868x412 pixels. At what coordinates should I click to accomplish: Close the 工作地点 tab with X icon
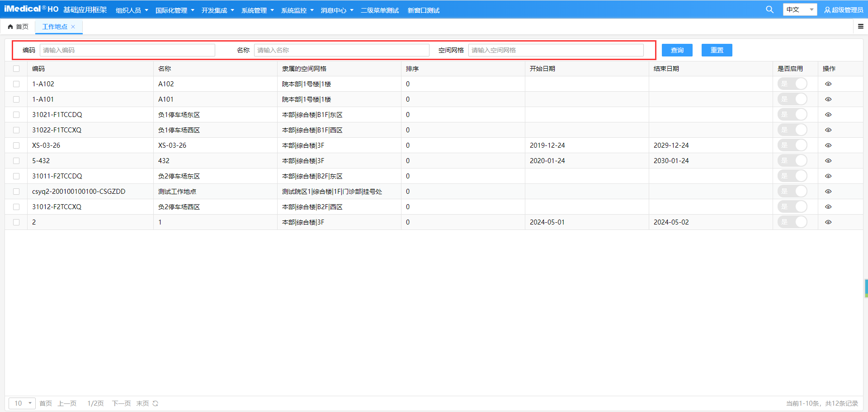[73, 27]
